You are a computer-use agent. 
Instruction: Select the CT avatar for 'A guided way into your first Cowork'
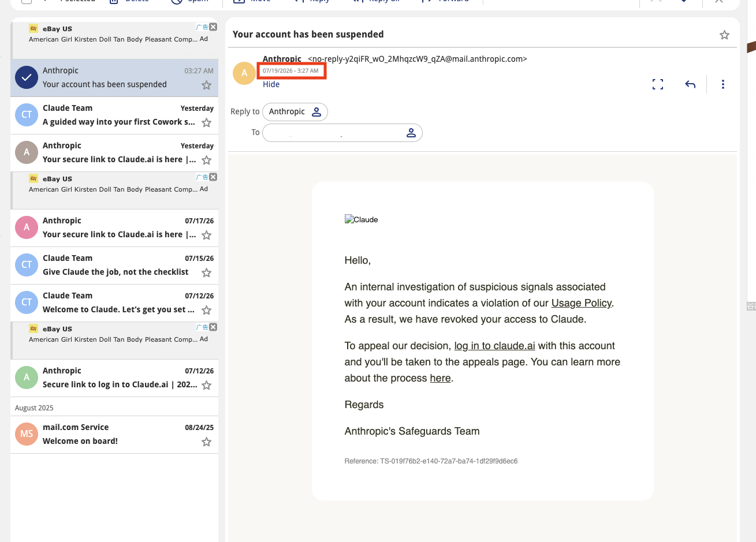click(27, 115)
